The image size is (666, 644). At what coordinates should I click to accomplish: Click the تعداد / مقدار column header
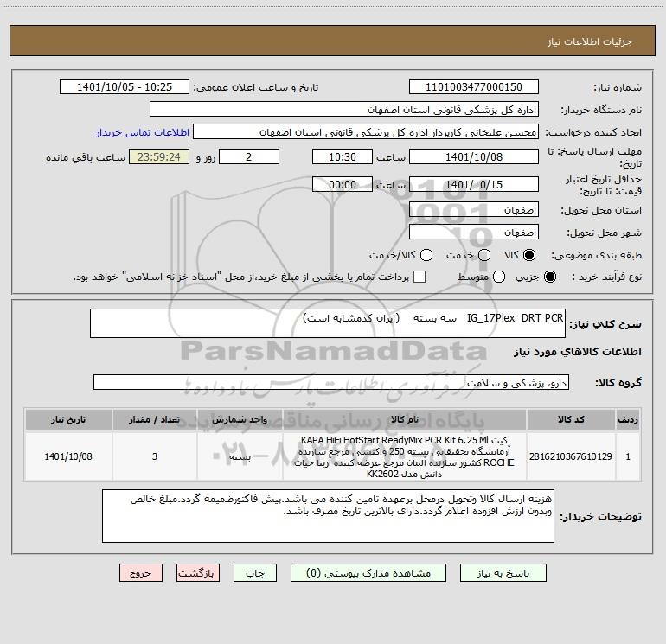pyautogui.click(x=154, y=419)
